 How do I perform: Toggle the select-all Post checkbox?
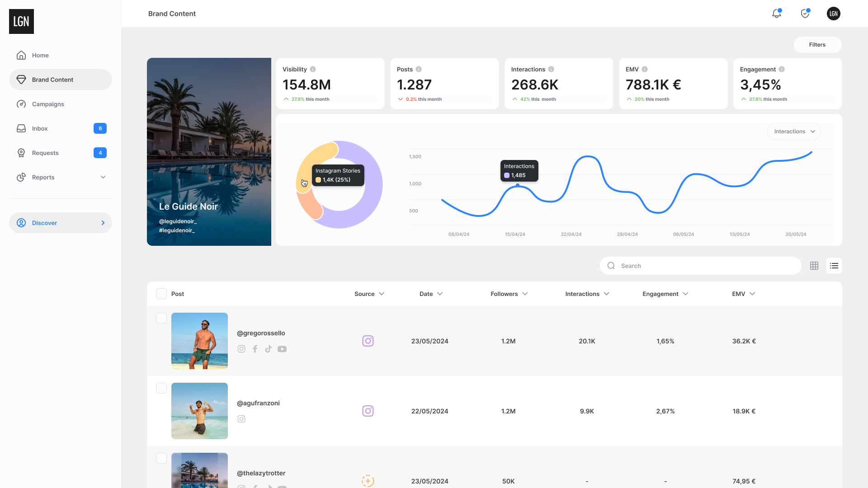(x=161, y=294)
